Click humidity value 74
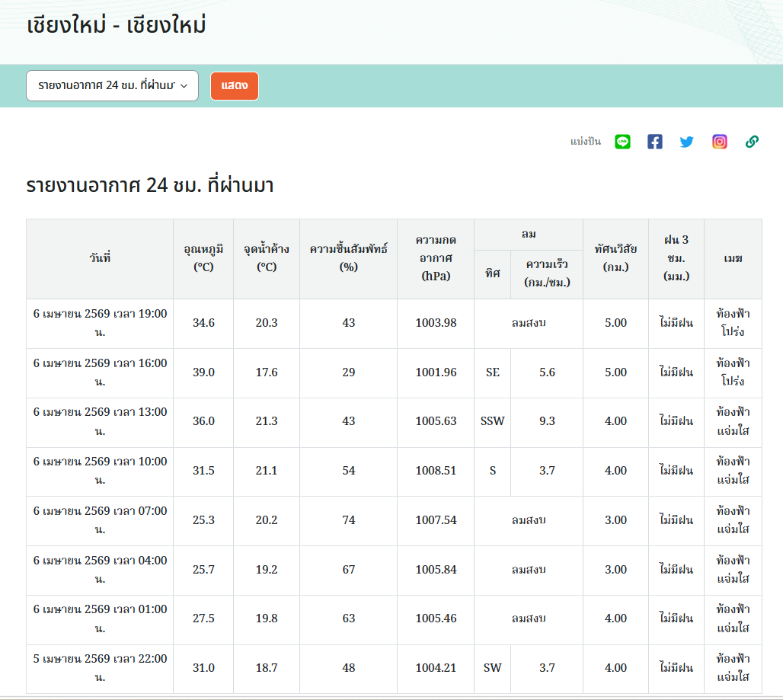783x700 pixels. [x=349, y=520]
